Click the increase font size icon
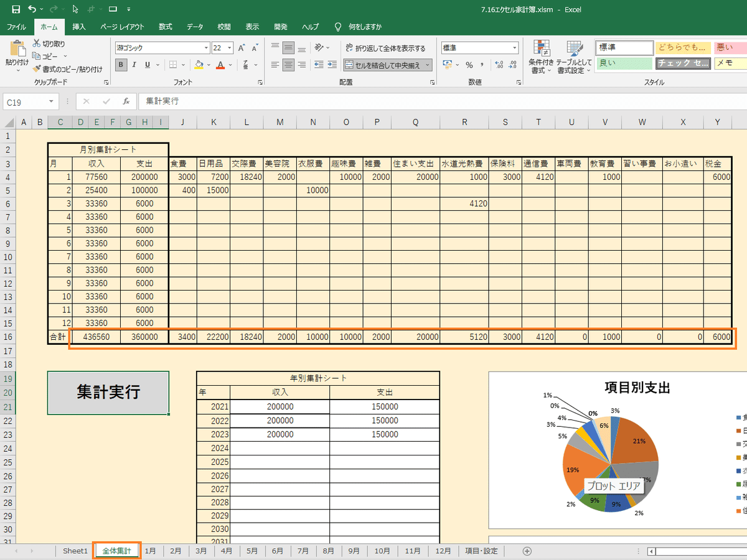The image size is (747, 560). pos(242,48)
